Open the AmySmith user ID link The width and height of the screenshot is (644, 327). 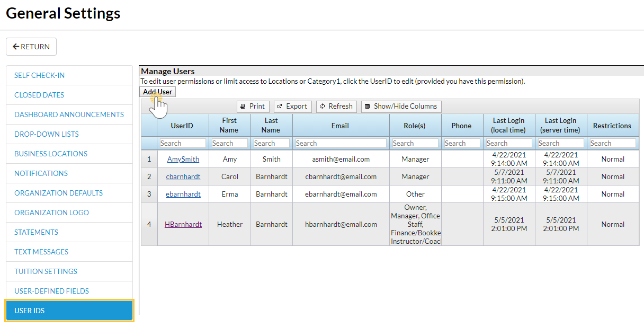(183, 159)
